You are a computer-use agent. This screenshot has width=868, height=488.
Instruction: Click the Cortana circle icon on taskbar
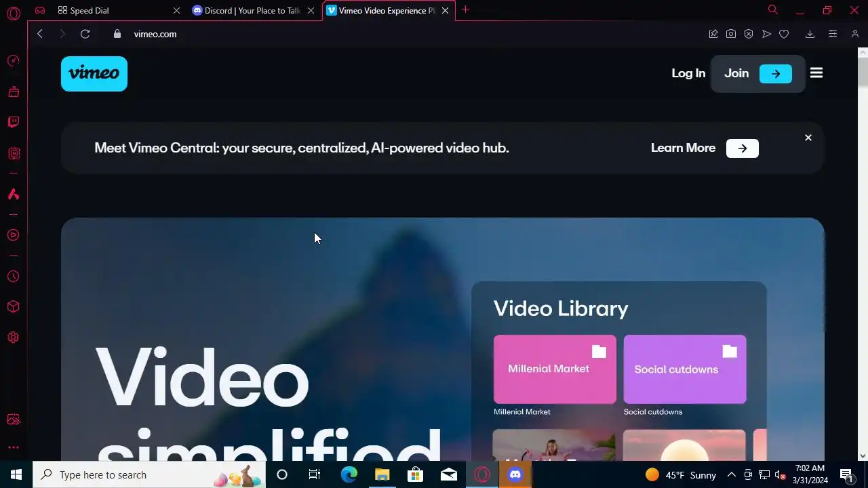tap(282, 474)
